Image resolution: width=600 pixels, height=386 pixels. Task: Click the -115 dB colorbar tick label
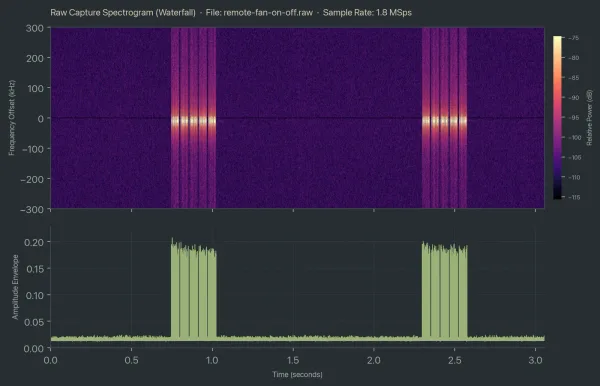tap(574, 197)
